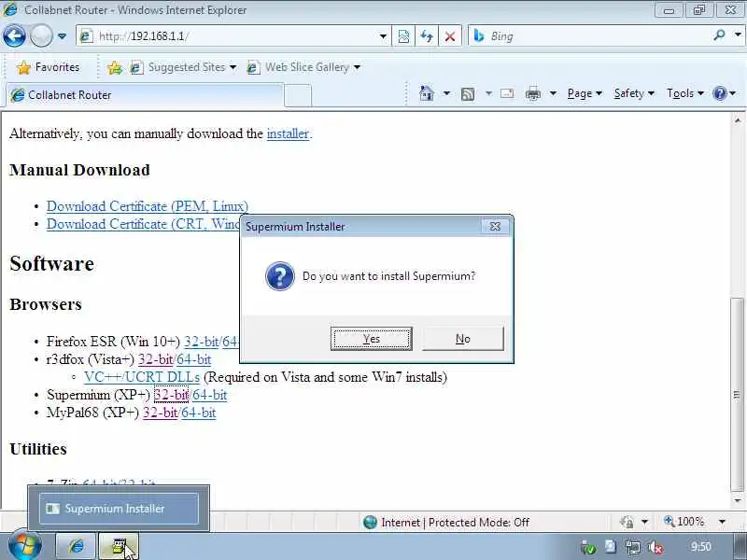Open a new blank tab
The width and height of the screenshot is (747, 560).
point(298,96)
